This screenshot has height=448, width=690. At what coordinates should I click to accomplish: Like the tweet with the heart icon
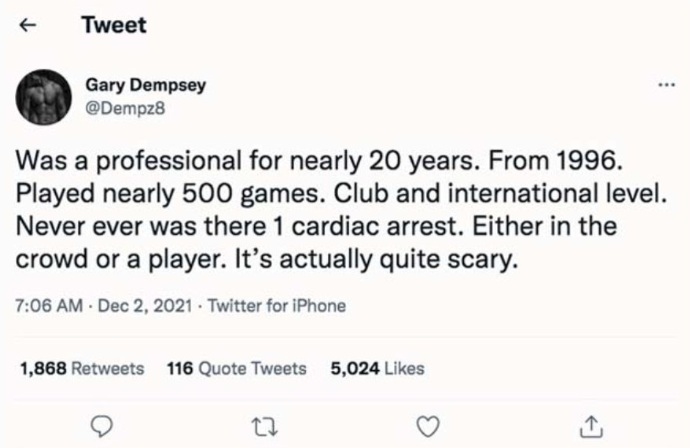[428, 426]
